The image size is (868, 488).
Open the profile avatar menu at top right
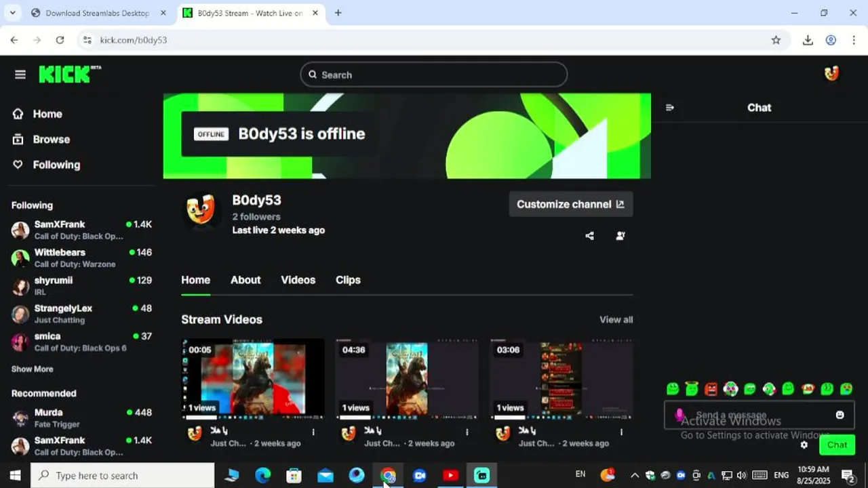point(831,74)
